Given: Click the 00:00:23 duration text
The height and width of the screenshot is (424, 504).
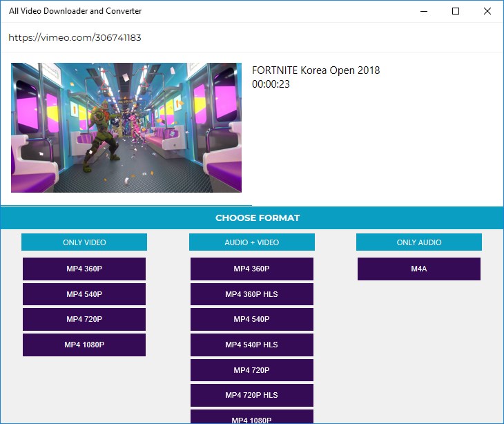Looking at the screenshot, I should coord(271,84).
